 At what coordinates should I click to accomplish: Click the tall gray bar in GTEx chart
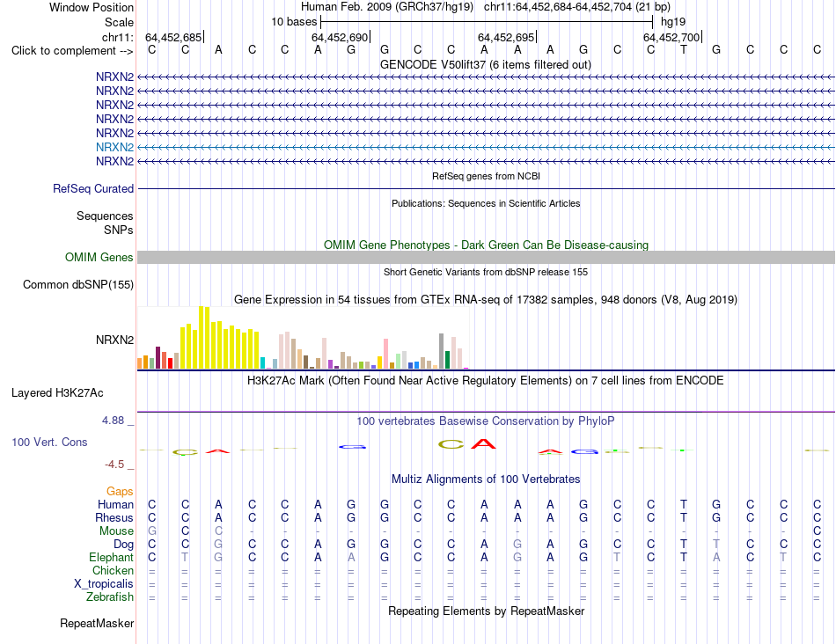(441, 351)
